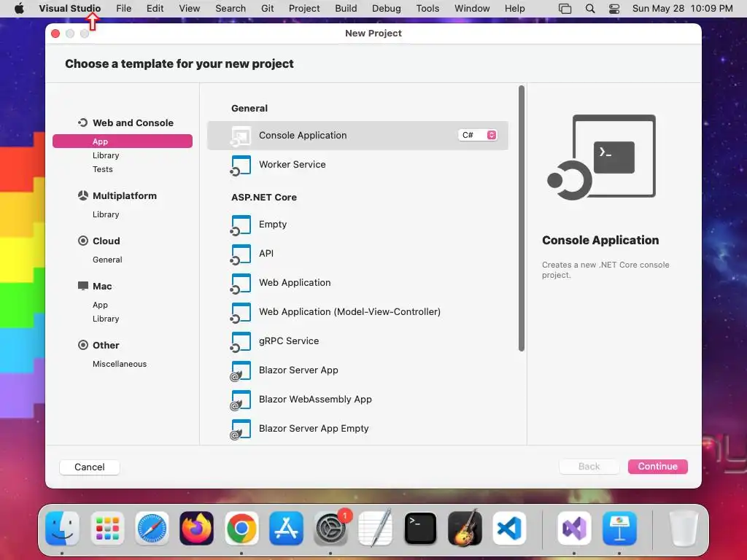Screen dimensions: 747x560
Task: Launch GarageBand from the Dock
Action: pyautogui.click(x=465, y=528)
